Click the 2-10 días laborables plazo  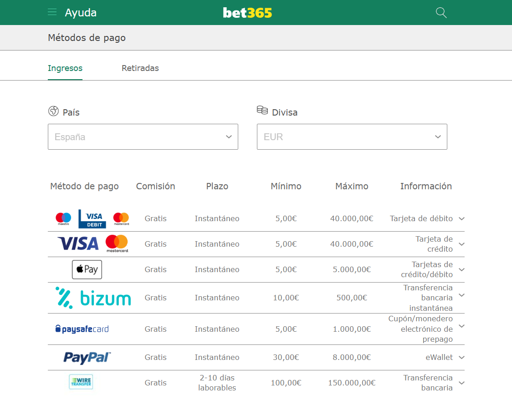217,383
